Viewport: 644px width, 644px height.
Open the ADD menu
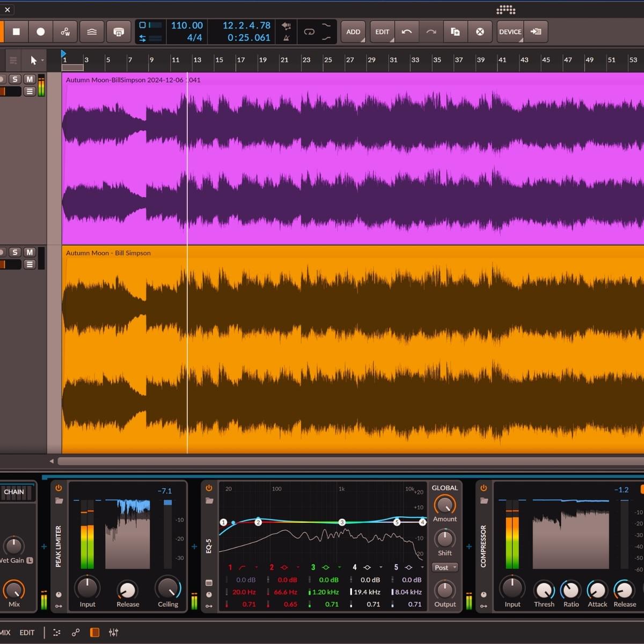[353, 32]
